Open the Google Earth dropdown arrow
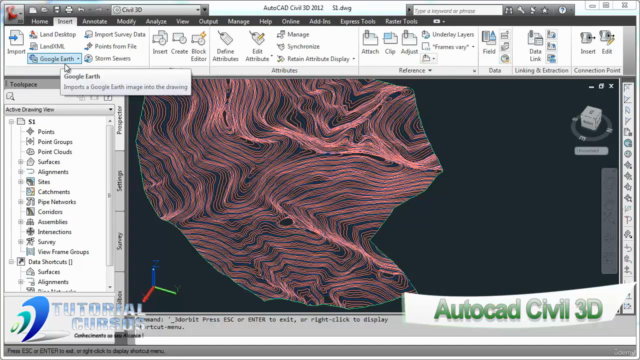Image resolution: width=640 pixels, height=360 pixels. [78, 59]
